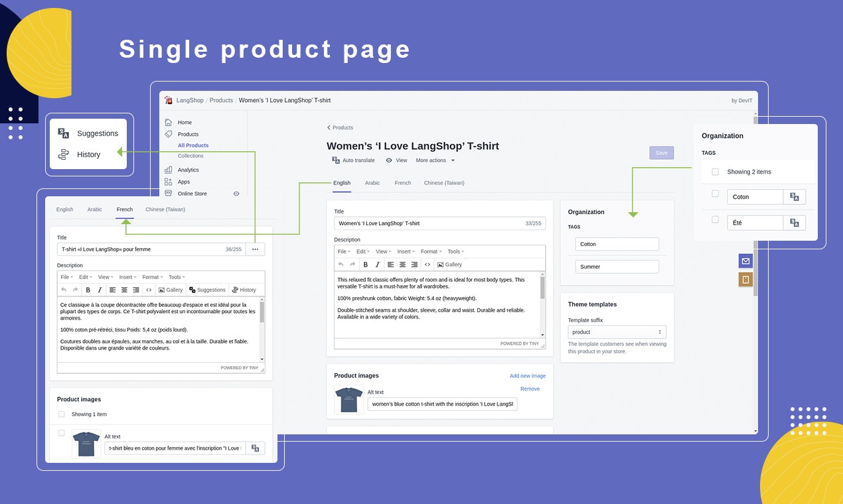This screenshot has height=504, width=843.
Task: Open Format menu in English editor
Action: [x=431, y=251]
